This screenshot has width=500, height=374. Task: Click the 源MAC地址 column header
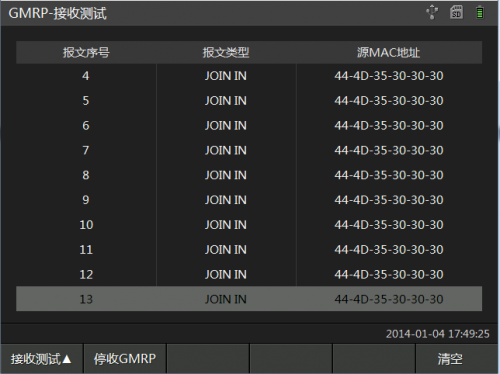[x=389, y=52]
